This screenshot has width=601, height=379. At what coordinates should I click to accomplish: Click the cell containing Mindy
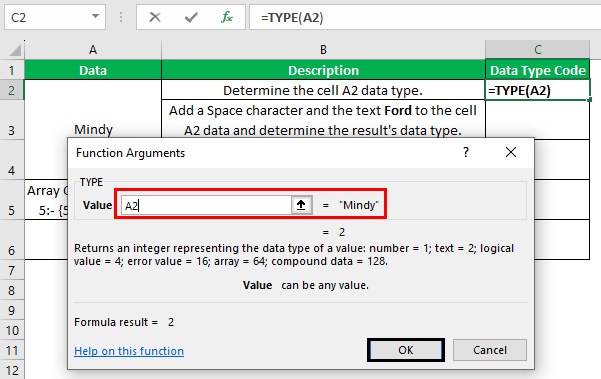[x=93, y=130]
